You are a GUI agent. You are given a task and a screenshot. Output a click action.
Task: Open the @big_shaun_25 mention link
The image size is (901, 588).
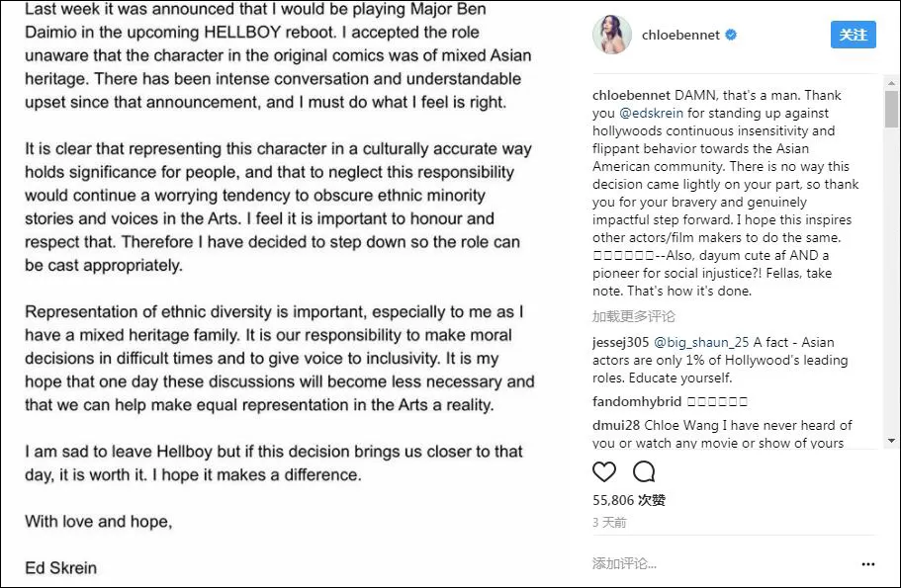click(x=701, y=342)
